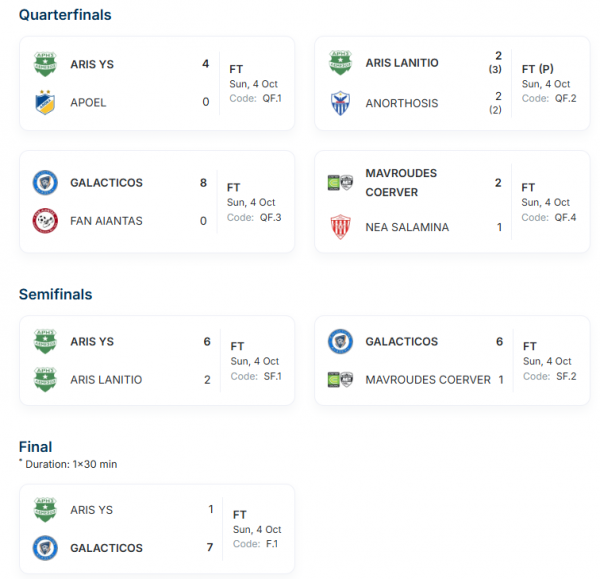Click Aris YS crest in semifinal SF.1

point(45,341)
